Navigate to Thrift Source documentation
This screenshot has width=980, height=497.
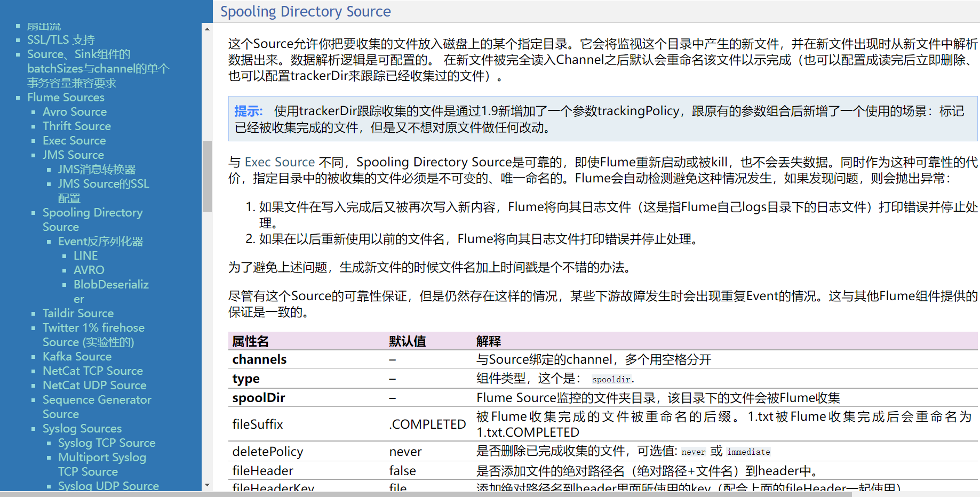[x=76, y=126]
